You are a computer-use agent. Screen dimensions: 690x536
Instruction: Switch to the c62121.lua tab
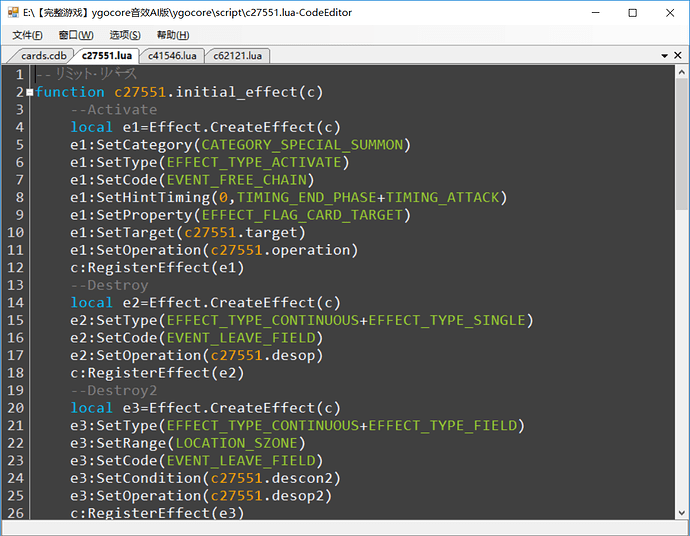pos(237,56)
